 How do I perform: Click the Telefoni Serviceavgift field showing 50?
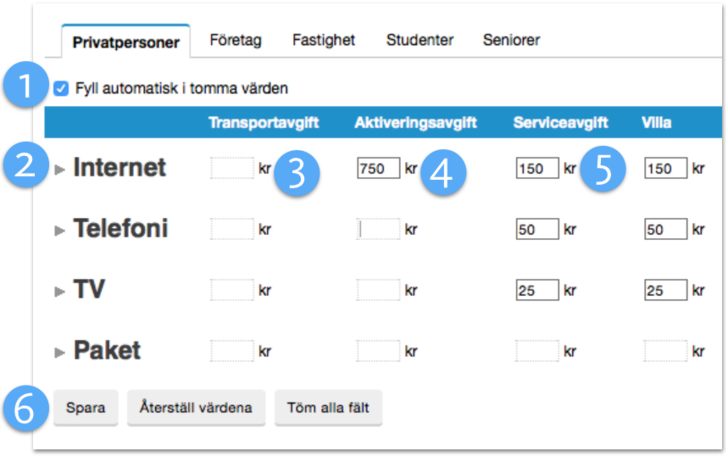tap(537, 230)
